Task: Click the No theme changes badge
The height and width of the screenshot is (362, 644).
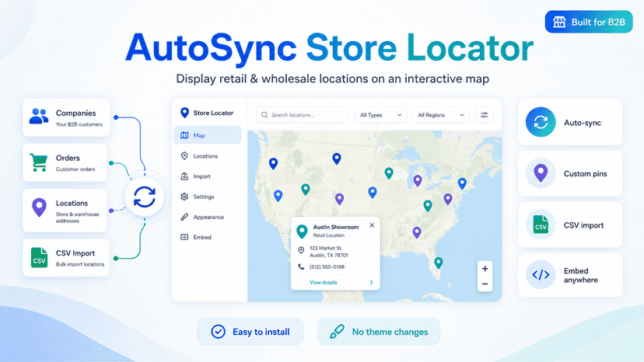Action: 379,332
